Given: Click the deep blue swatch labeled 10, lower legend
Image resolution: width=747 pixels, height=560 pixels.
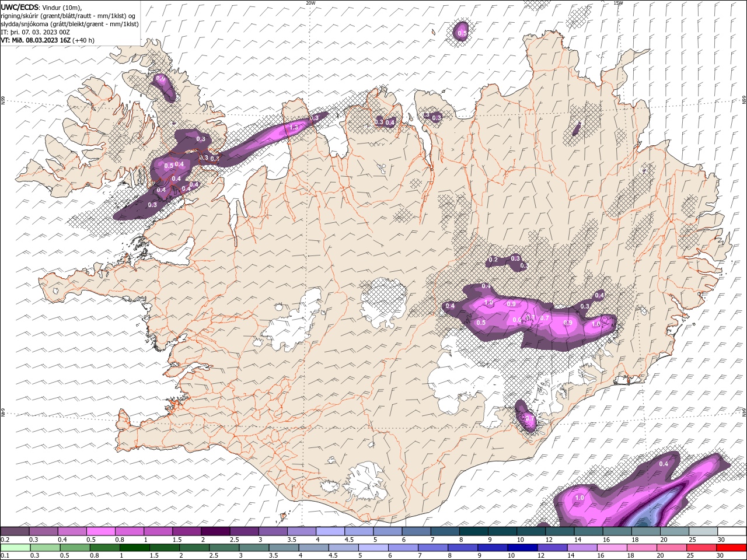Looking at the screenshot, I should point(522,548).
